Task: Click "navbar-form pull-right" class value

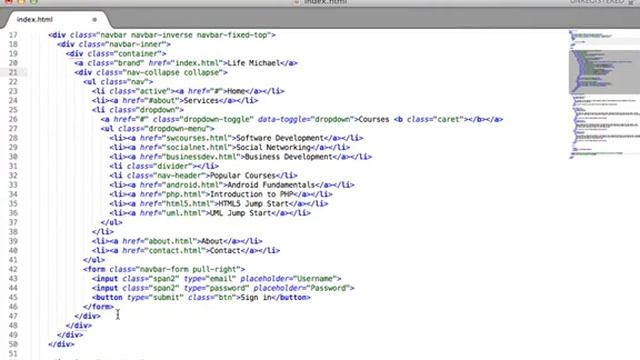Action: click(188, 269)
